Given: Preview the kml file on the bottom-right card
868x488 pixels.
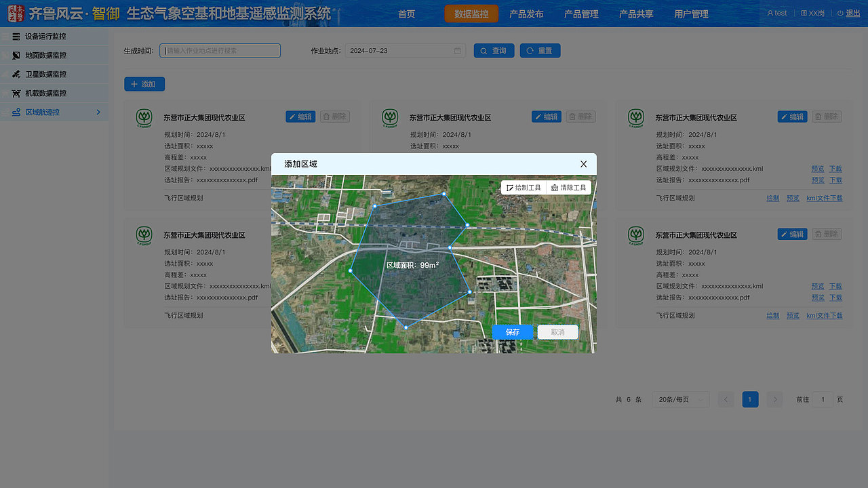Looking at the screenshot, I should click(x=818, y=286).
